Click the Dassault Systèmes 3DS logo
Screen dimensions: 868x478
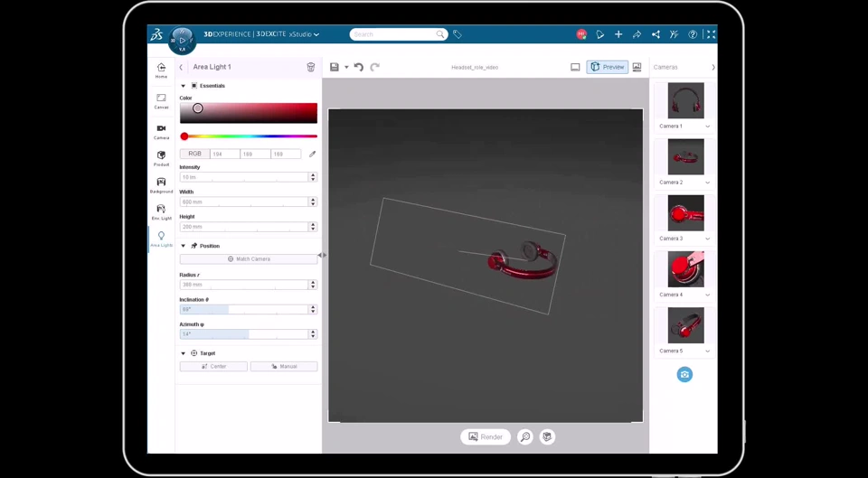coord(156,35)
